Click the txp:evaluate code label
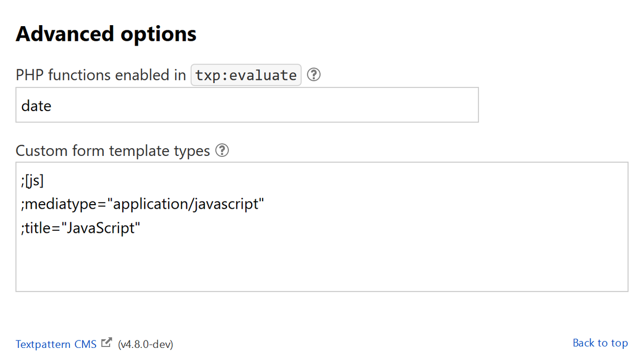 246,75
